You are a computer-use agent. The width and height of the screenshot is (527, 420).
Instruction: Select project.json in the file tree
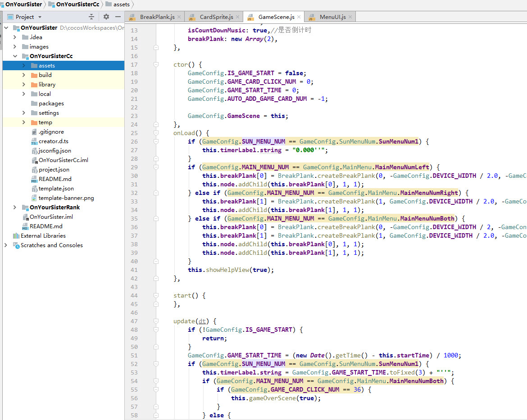click(54, 170)
